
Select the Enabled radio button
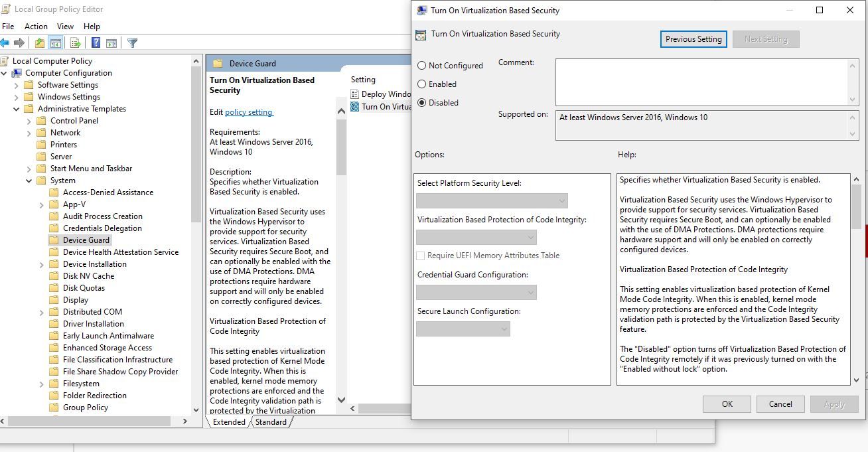pos(422,84)
